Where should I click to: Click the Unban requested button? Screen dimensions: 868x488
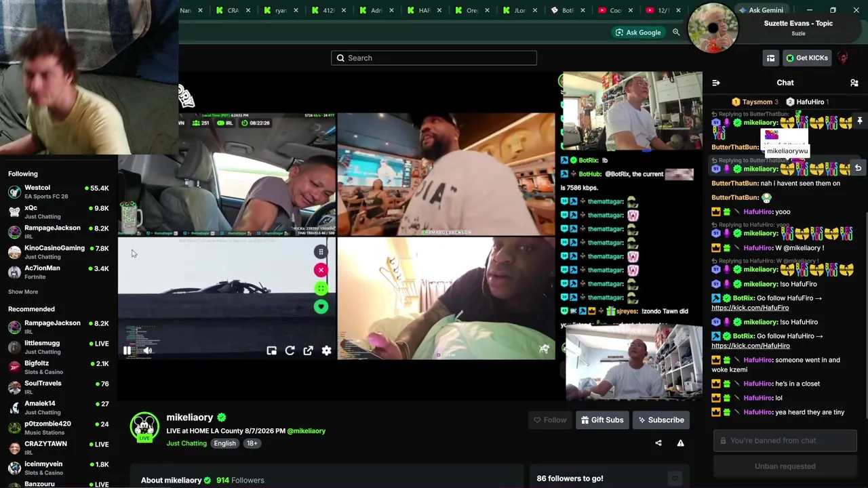tap(785, 466)
